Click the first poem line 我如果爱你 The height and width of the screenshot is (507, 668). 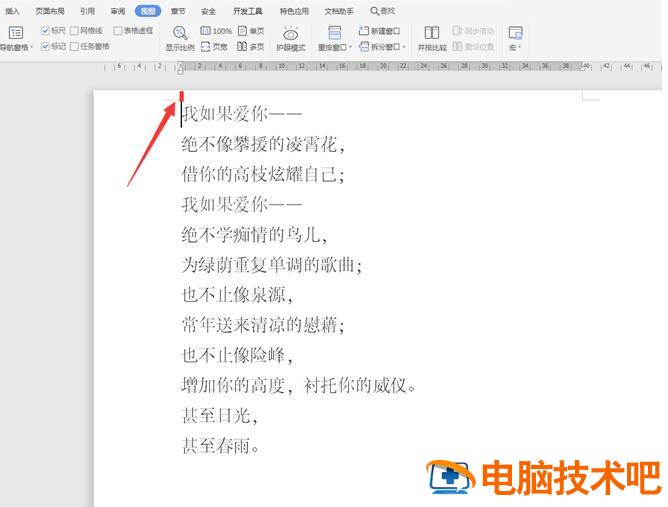240,116
